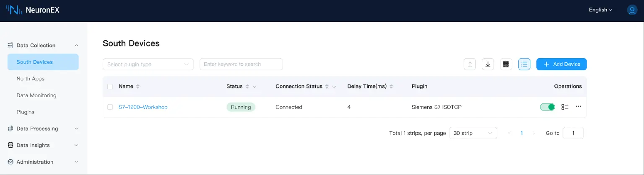
Task: Check the select-all header checkbox
Action: click(x=110, y=87)
